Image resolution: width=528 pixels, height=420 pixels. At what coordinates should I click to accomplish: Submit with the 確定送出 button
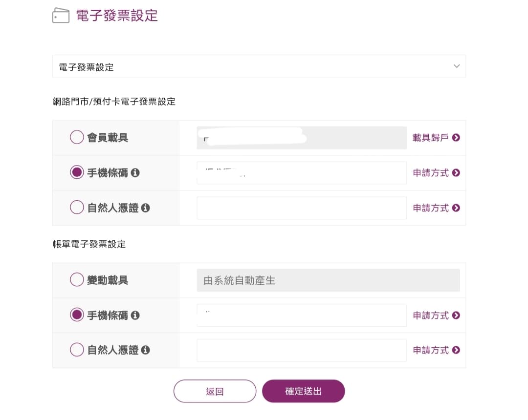303,391
